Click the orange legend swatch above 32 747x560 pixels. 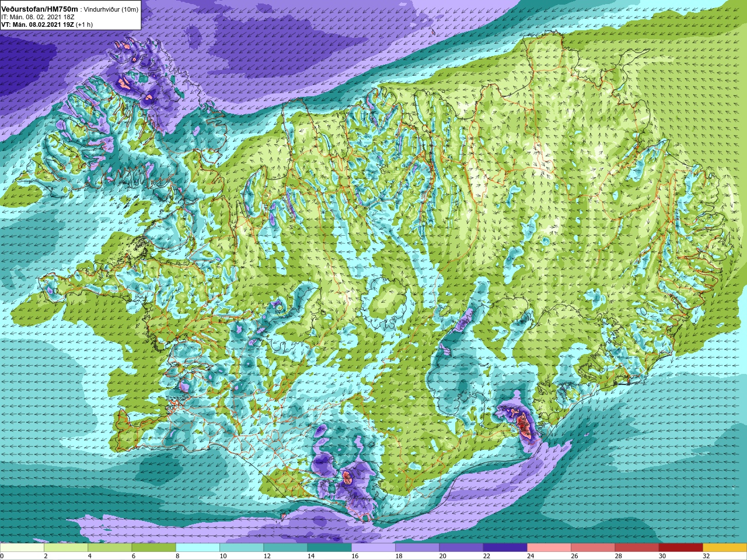point(725,548)
